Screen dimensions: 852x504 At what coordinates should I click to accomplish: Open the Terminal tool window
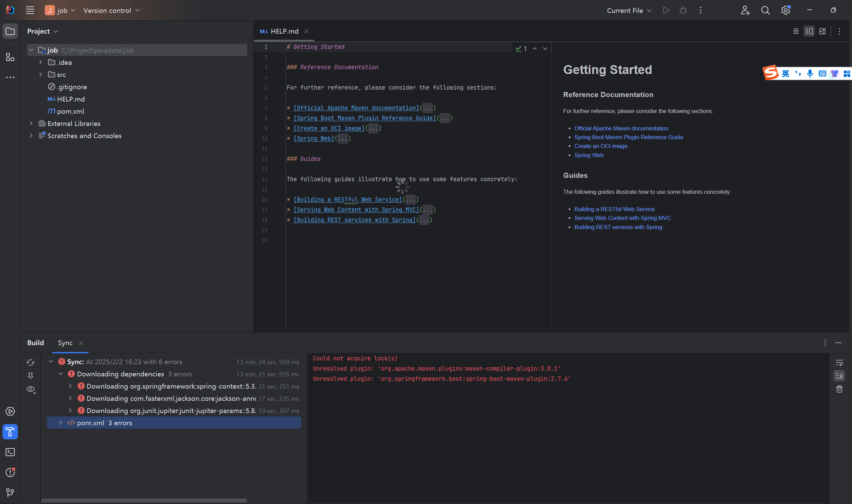[x=10, y=452]
